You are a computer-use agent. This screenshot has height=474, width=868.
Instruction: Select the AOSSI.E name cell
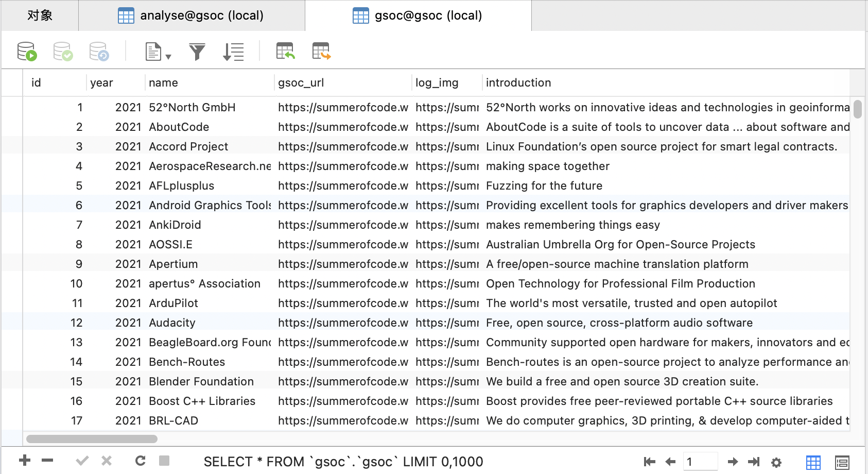pyautogui.click(x=210, y=244)
